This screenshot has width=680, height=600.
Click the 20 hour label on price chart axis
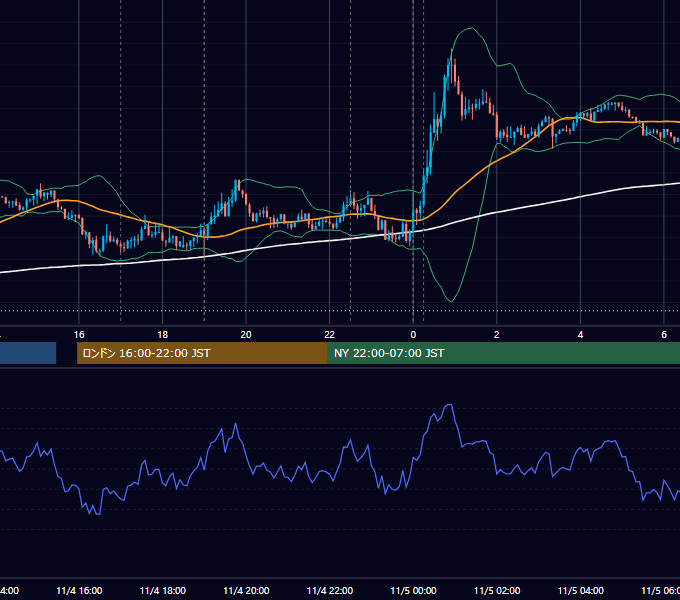(x=246, y=335)
